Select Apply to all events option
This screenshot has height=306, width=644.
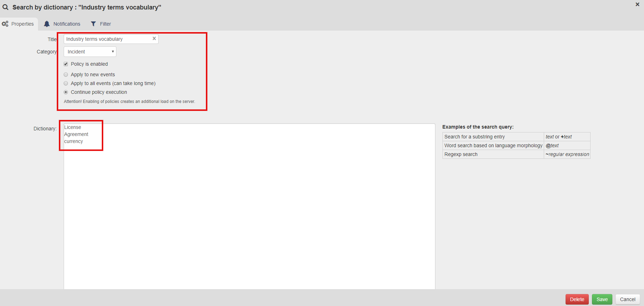click(66, 83)
